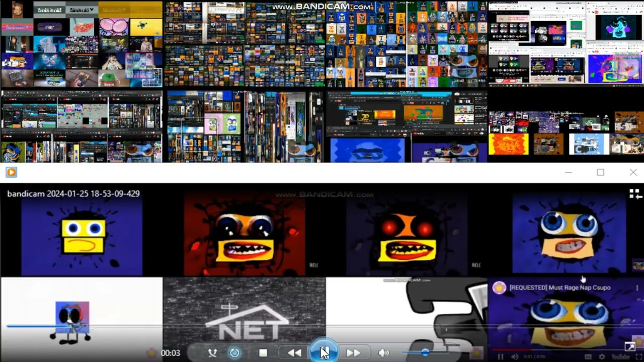
Task: Stop playback with the square button
Action: (263, 353)
